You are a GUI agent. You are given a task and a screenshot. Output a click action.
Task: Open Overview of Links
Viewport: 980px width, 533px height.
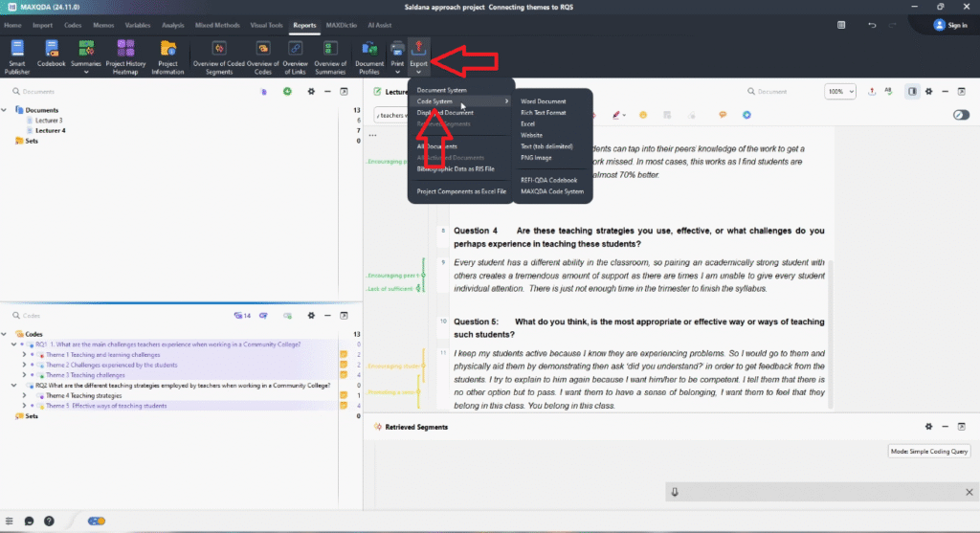tap(295, 50)
